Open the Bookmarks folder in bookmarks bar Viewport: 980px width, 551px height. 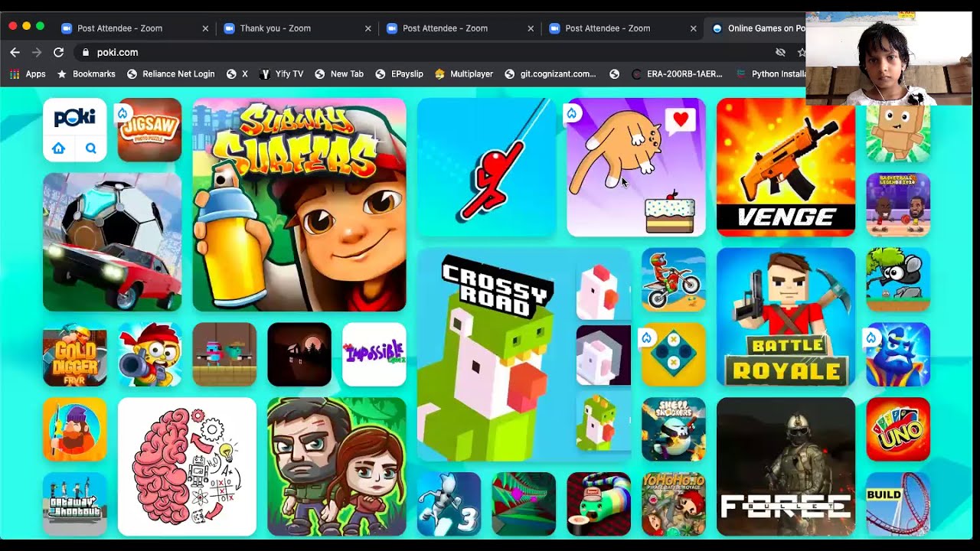[87, 74]
